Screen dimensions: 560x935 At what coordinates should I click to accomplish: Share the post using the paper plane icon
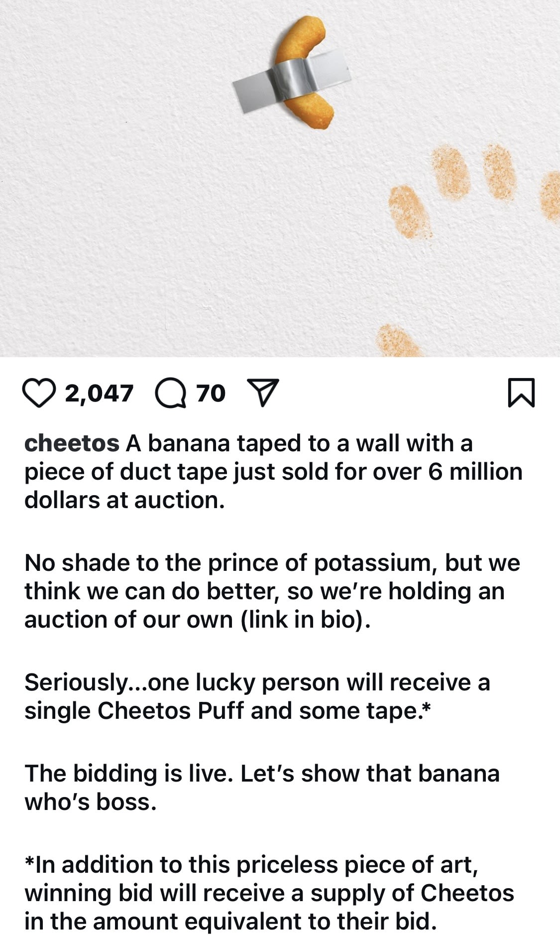tap(262, 393)
